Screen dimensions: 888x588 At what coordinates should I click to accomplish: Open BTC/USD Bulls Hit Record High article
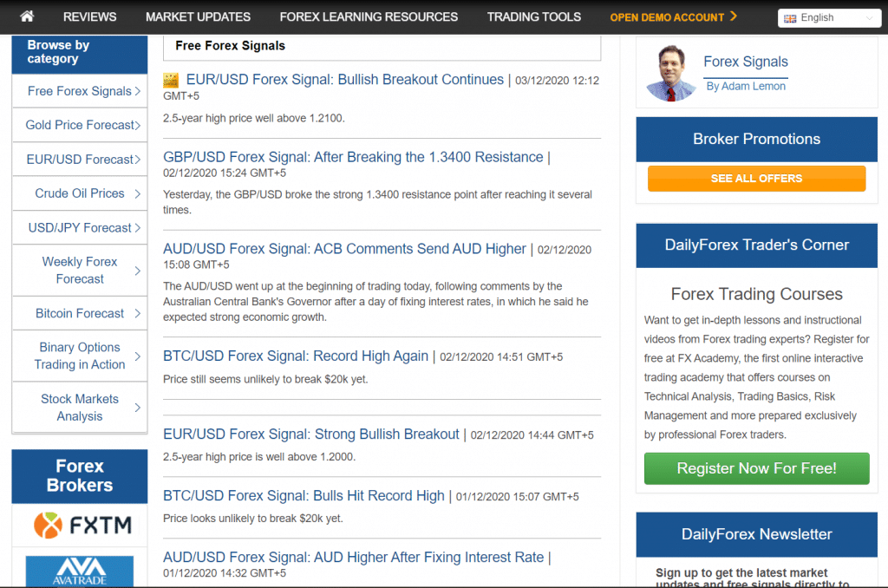click(x=304, y=496)
